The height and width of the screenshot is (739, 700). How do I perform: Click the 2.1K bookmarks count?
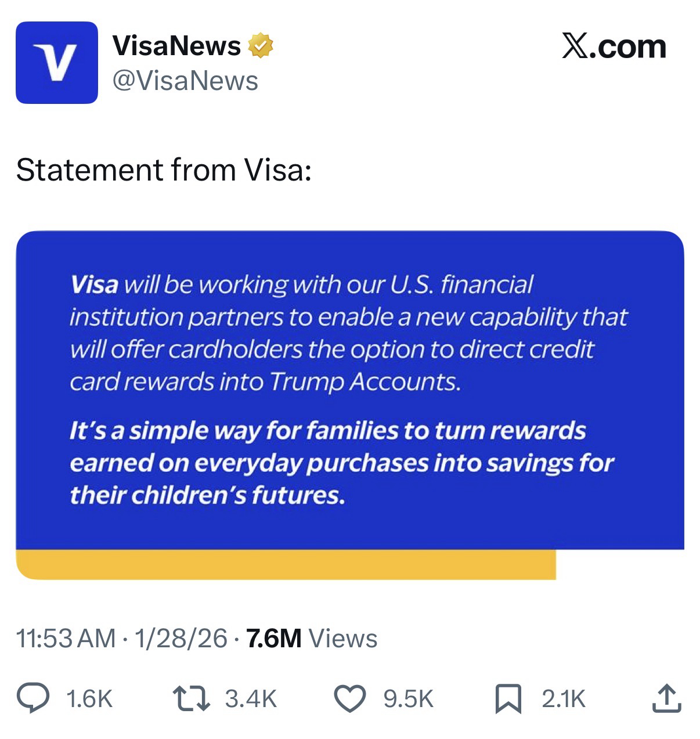(x=564, y=698)
